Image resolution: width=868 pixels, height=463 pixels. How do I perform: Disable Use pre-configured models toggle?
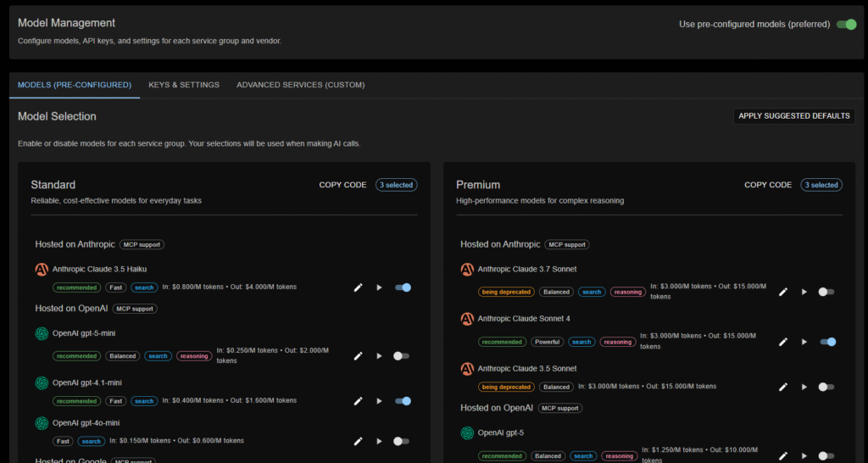[846, 25]
